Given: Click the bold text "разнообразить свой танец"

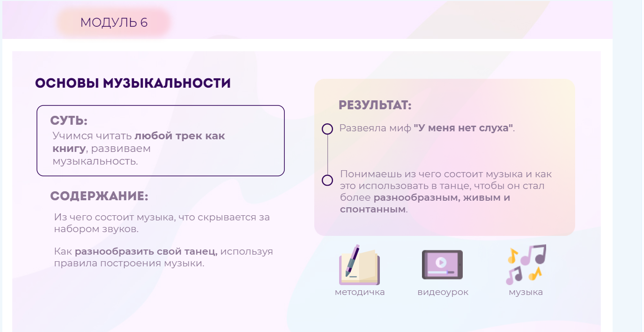Looking at the screenshot, I should click(x=146, y=251).
